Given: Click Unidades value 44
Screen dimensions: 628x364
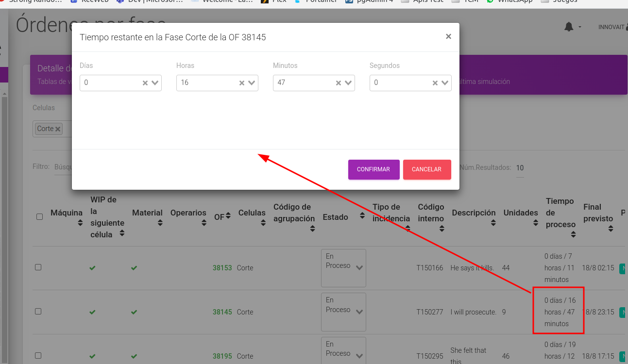Looking at the screenshot, I should [x=506, y=268].
